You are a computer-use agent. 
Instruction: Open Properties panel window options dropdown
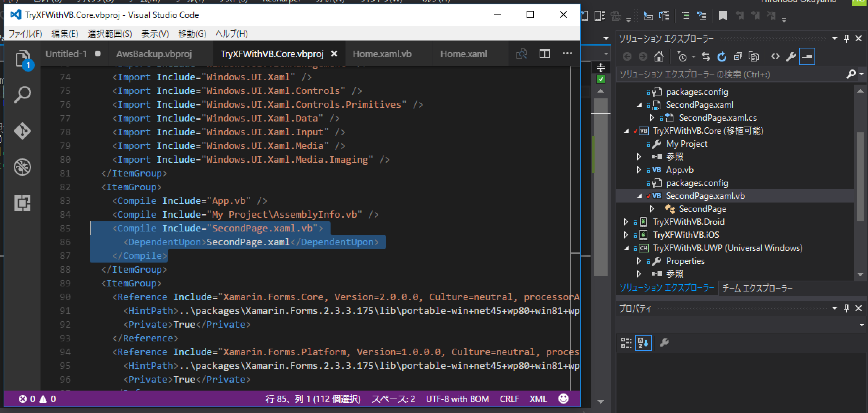point(835,308)
